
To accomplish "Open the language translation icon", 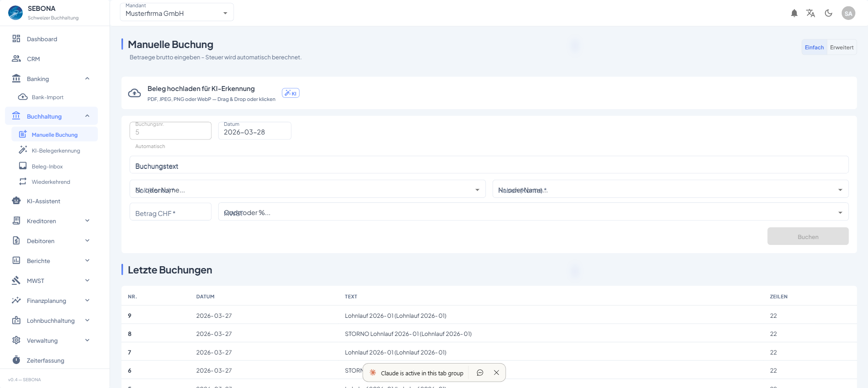I will tap(810, 14).
